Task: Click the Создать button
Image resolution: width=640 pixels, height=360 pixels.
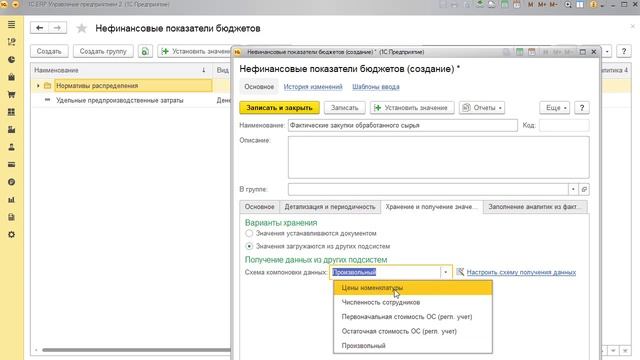Action: (x=49, y=51)
